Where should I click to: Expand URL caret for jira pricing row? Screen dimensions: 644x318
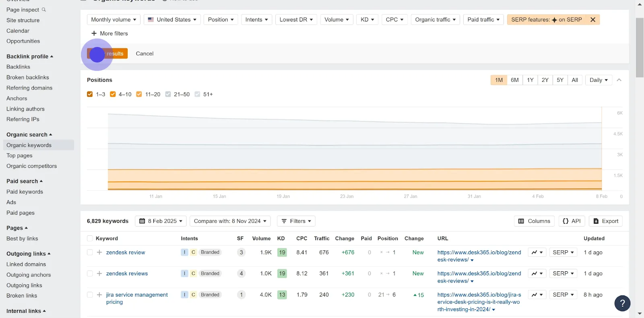pos(493,310)
